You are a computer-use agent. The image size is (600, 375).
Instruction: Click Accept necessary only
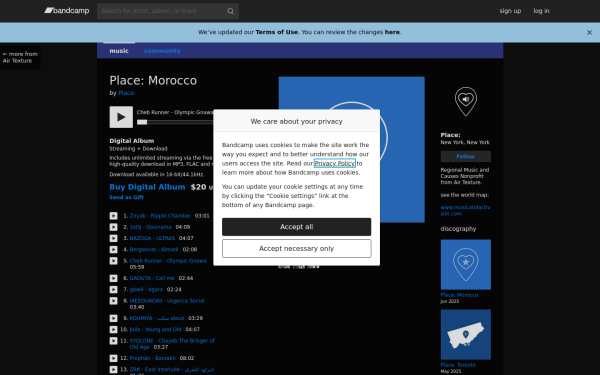click(297, 249)
